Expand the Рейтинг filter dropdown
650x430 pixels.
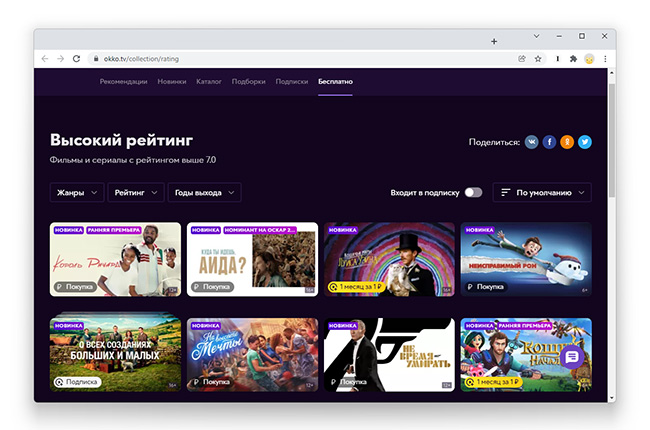pos(136,192)
